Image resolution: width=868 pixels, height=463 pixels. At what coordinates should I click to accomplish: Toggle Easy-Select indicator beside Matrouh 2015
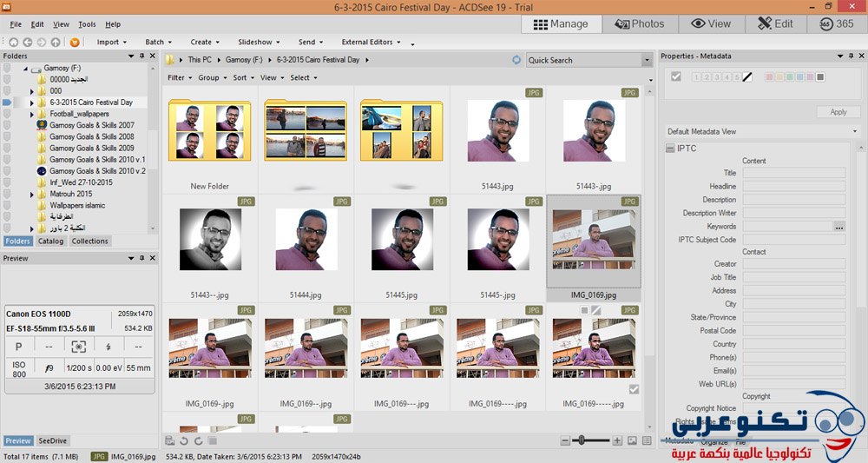pyautogui.click(x=7, y=194)
